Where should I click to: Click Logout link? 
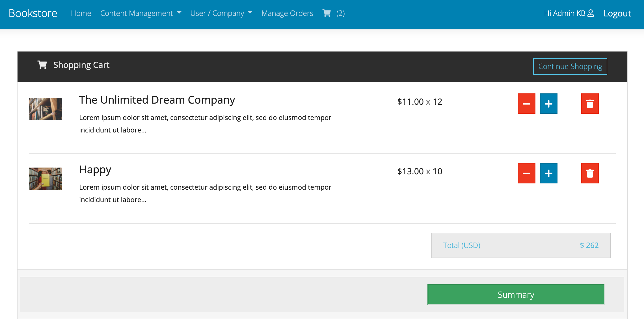coord(617,13)
